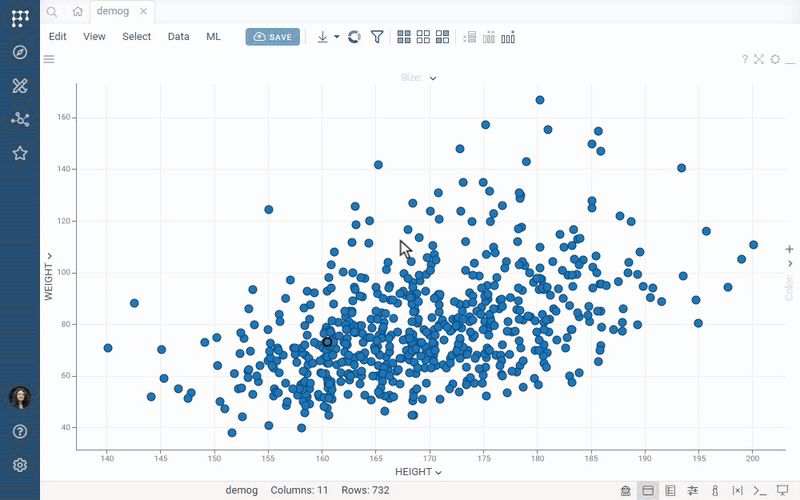
Task: Click the SAVE button
Action: [x=272, y=37]
